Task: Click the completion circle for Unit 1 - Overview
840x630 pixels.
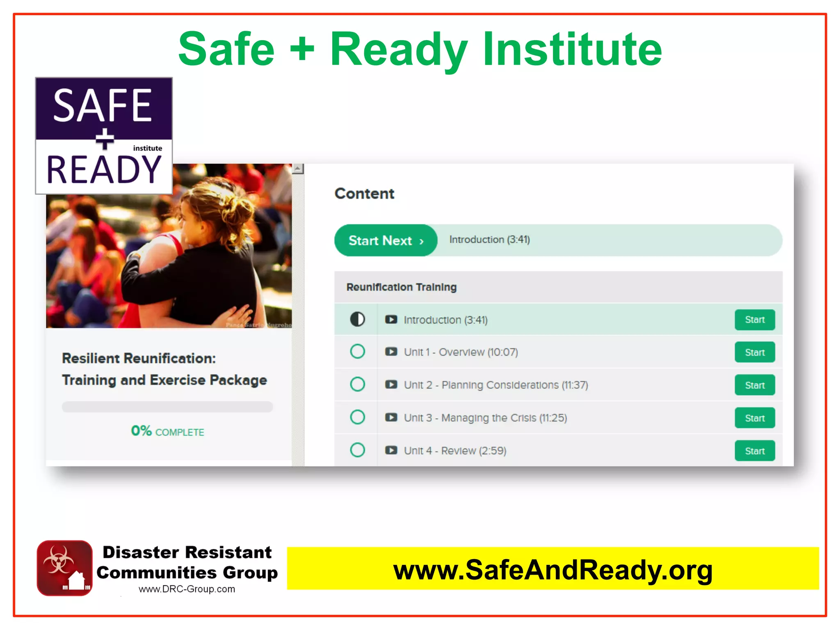Action: click(x=357, y=352)
